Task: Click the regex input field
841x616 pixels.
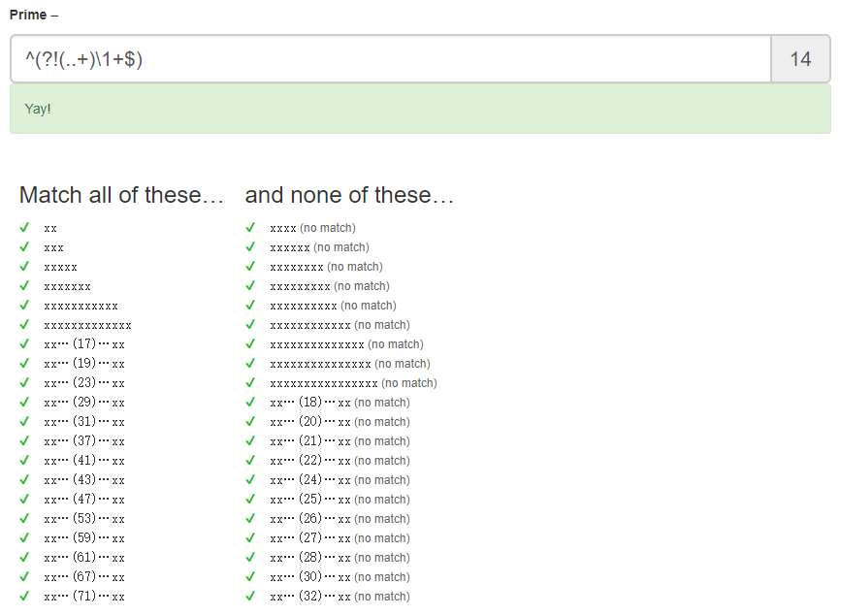Action: click(391, 59)
